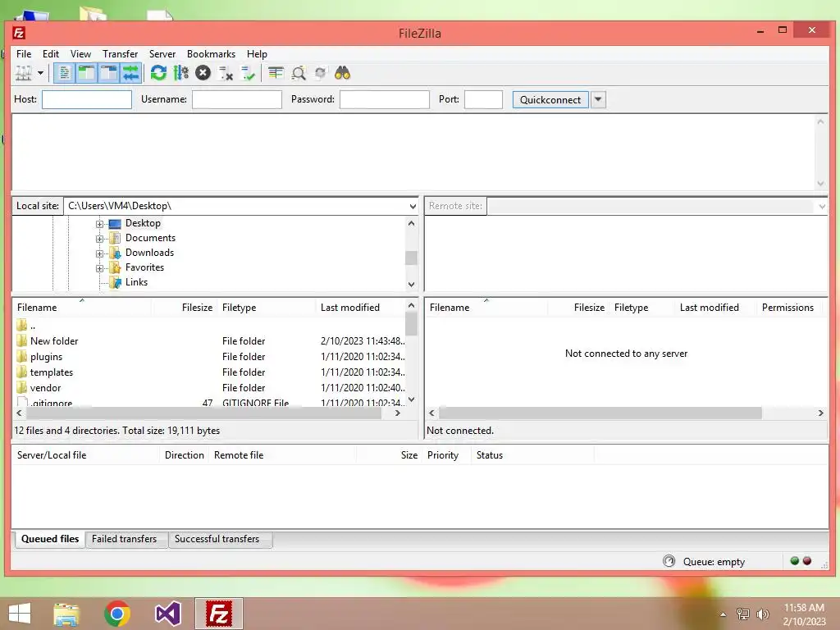Cancel the current operation icon

tap(203, 73)
